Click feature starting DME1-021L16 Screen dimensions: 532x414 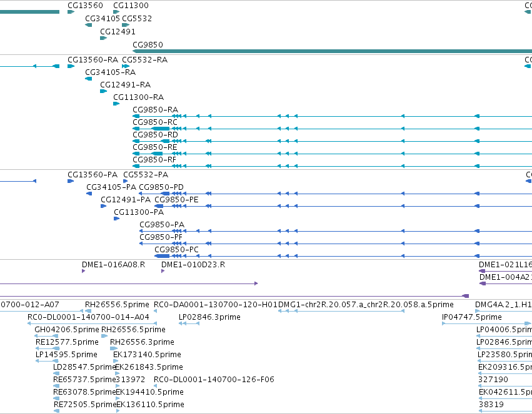(x=506, y=265)
